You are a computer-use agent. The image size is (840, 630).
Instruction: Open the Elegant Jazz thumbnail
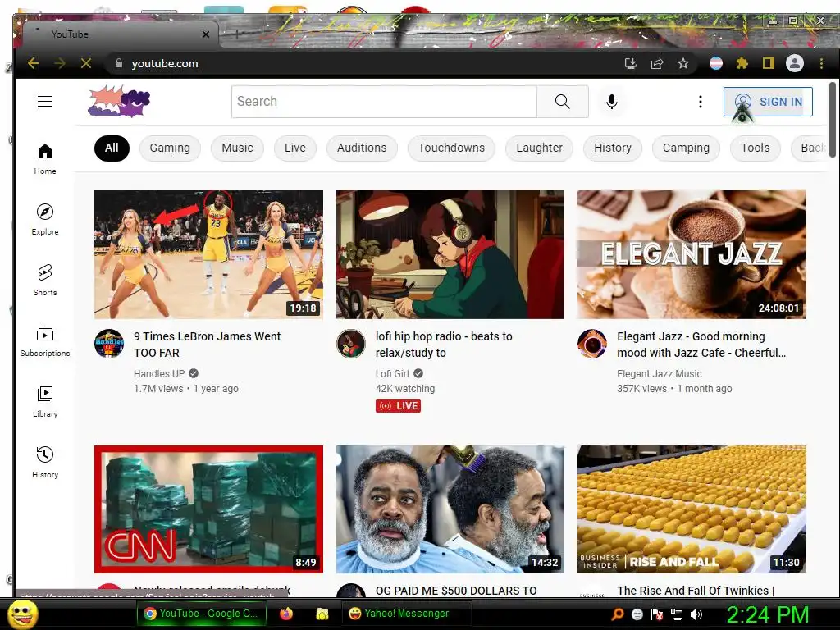click(x=692, y=254)
